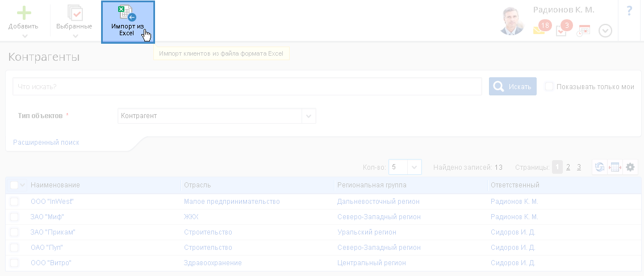Click Дальневосточный регион cell
644x276 pixels.
pyautogui.click(x=378, y=202)
